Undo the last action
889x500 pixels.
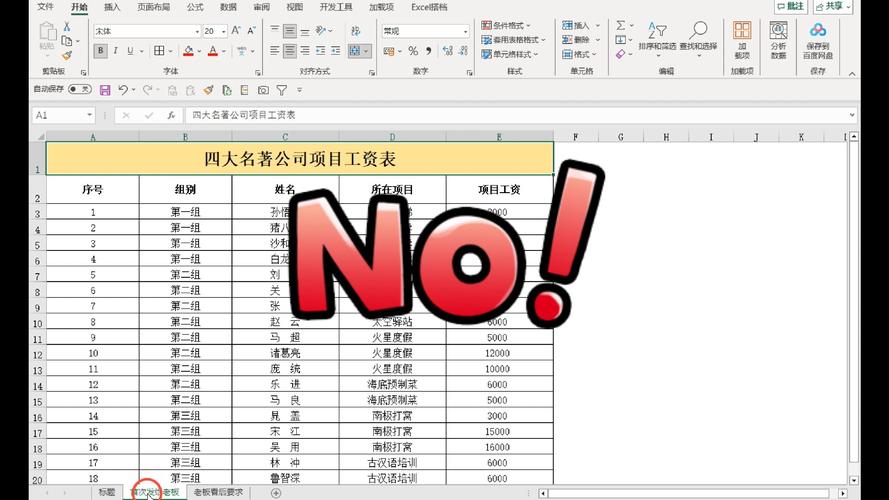coord(123,90)
